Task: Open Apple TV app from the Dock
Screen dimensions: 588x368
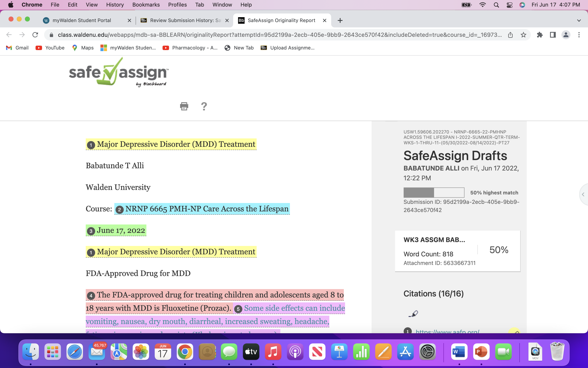Action: [251, 352]
